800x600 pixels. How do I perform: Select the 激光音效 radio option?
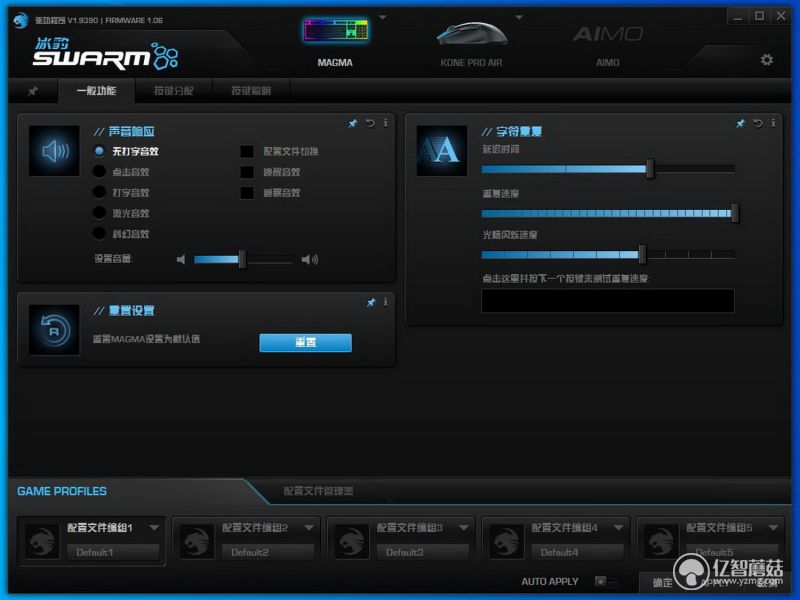[x=99, y=213]
